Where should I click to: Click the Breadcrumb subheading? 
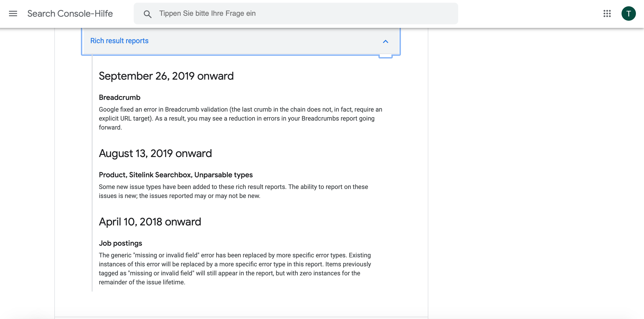(120, 97)
